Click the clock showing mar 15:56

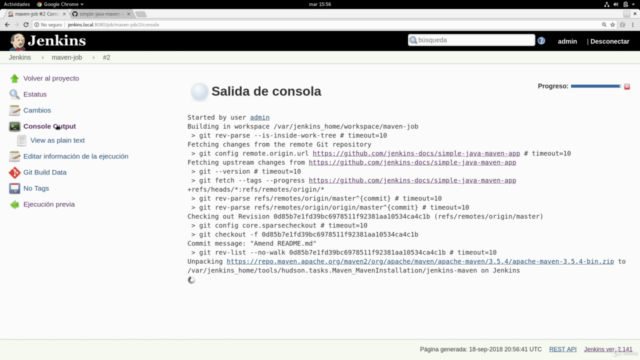(320, 4)
